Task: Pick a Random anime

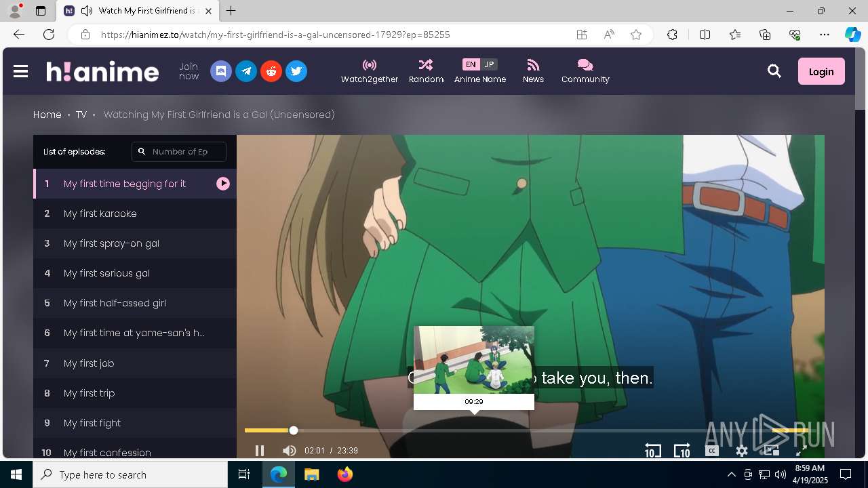Action: coord(426,71)
